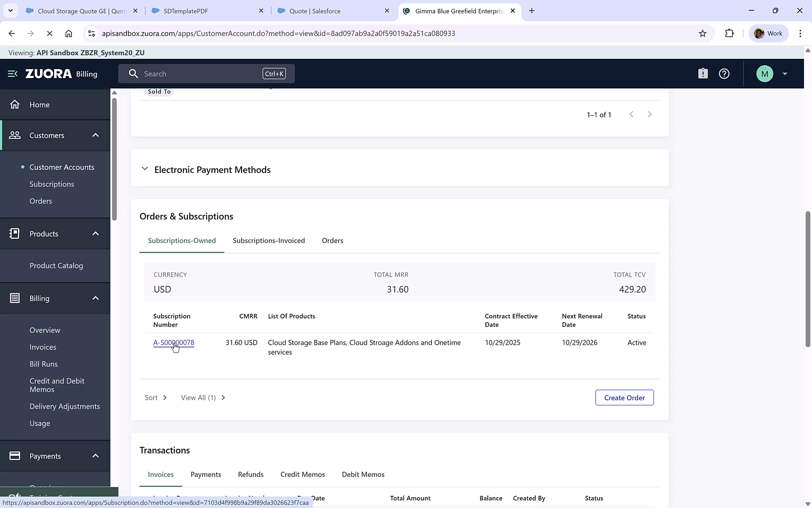
Task: Select the Customers icon in the sidebar
Action: pyautogui.click(x=15, y=135)
